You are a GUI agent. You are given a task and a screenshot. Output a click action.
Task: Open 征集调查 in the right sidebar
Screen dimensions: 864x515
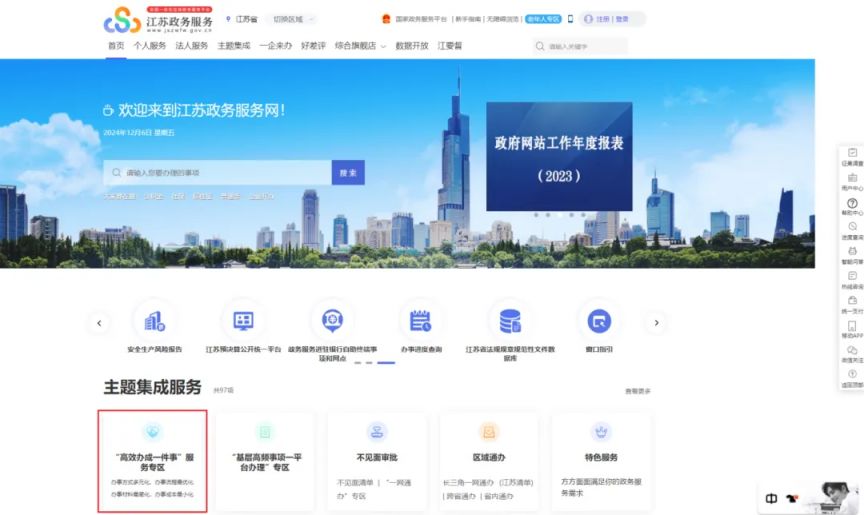click(852, 157)
